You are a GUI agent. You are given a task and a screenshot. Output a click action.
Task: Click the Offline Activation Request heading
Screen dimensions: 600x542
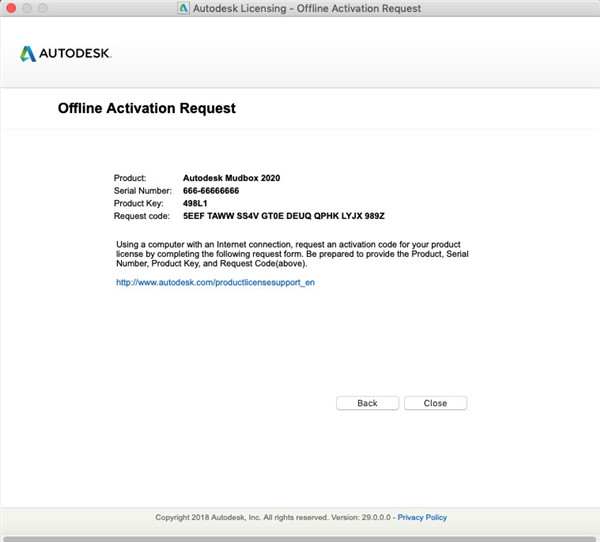pyautogui.click(x=147, y=108)
